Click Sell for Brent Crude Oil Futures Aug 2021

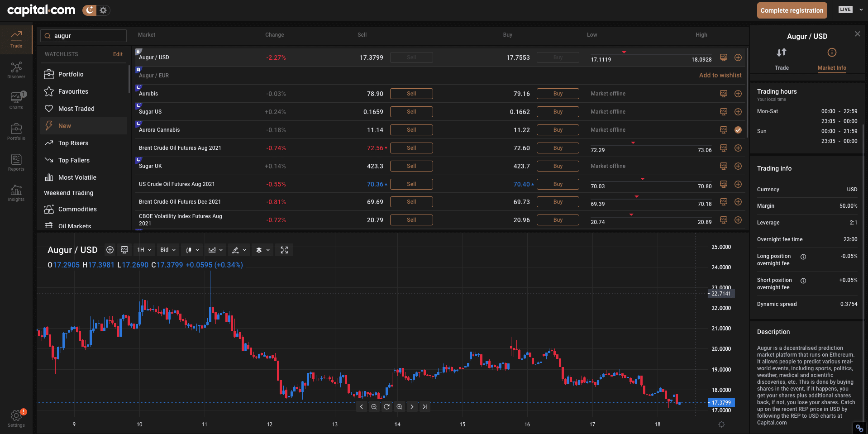pos(411,148)
